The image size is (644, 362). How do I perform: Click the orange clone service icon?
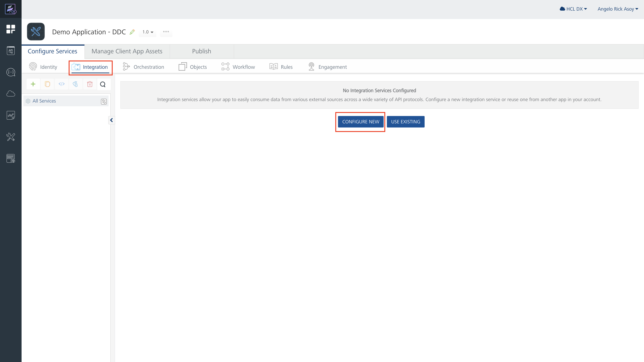47,84
